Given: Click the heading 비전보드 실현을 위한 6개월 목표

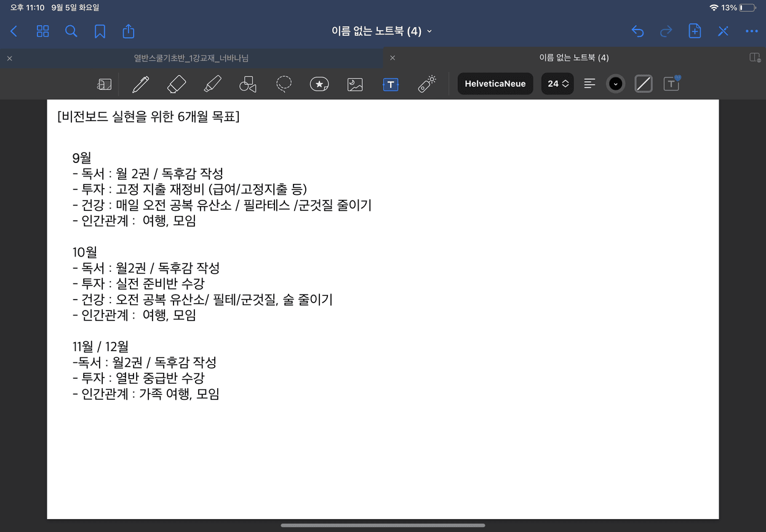Looking at the screenshot, I should [148, 116].
